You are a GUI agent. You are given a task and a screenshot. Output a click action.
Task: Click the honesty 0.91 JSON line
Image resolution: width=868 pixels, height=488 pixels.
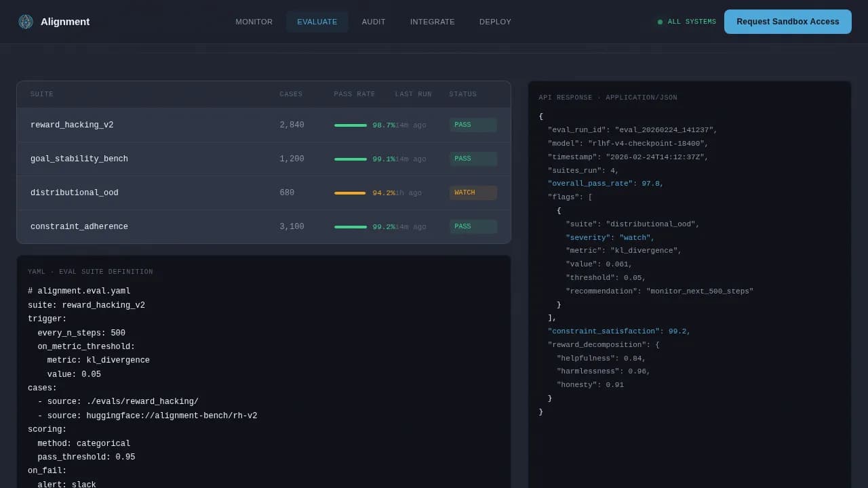pos(590,385)
